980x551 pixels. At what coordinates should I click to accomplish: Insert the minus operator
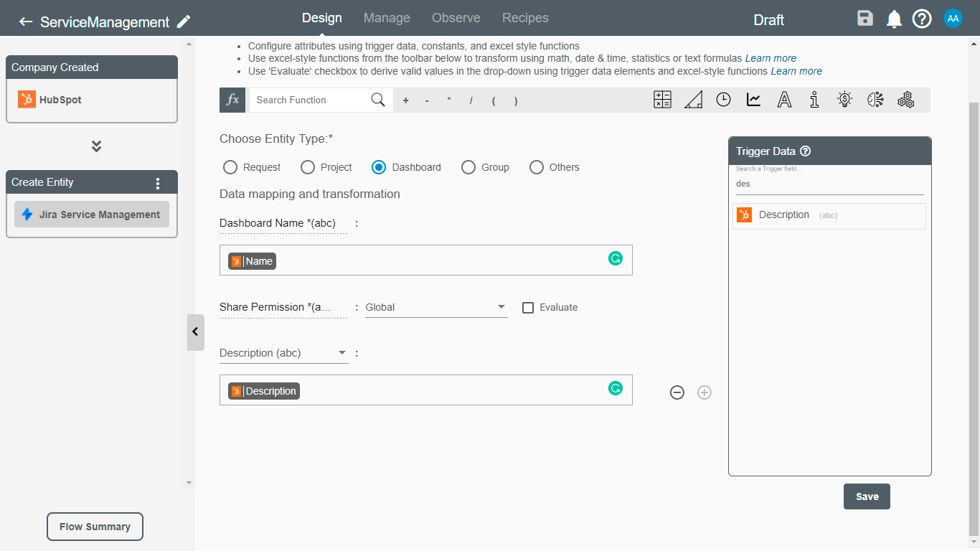click(427, 100)
